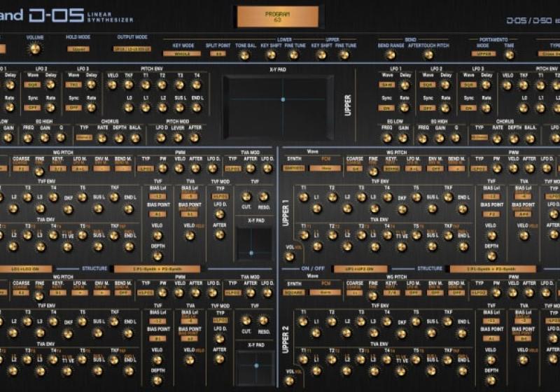Adjust Lower PITCH ENV VELO knob
Viewport: 560px width, 392px height.
(x=113, y=85)
